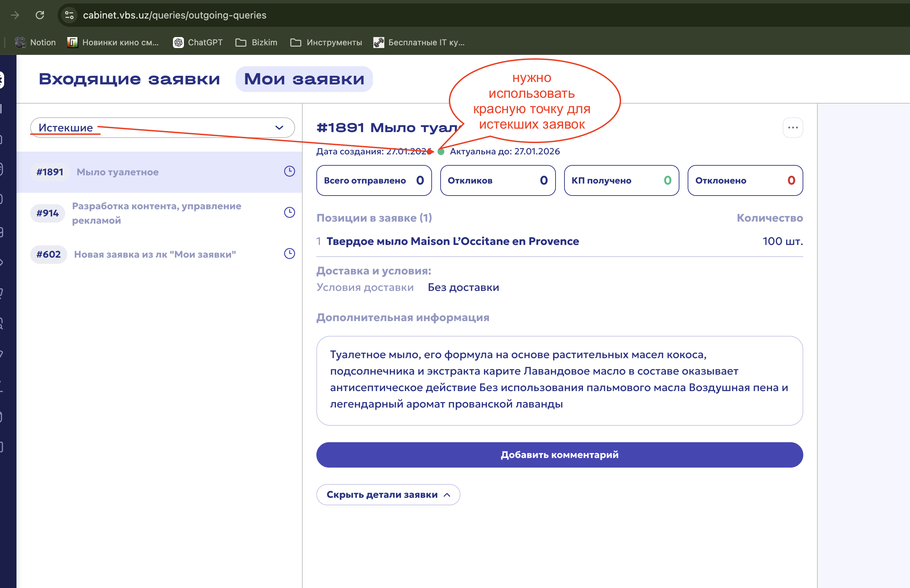
Task: Click the site settings icon in address bar
Action: point(69,15)
